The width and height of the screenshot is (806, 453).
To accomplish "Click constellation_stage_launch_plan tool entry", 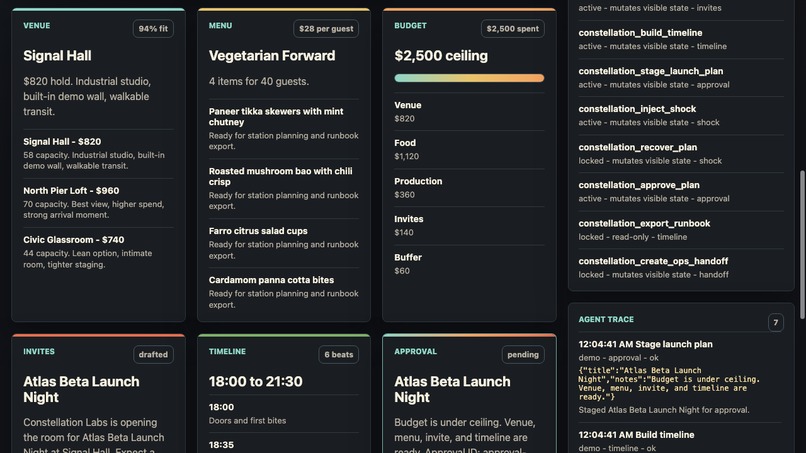I will (x=681, y=78).
